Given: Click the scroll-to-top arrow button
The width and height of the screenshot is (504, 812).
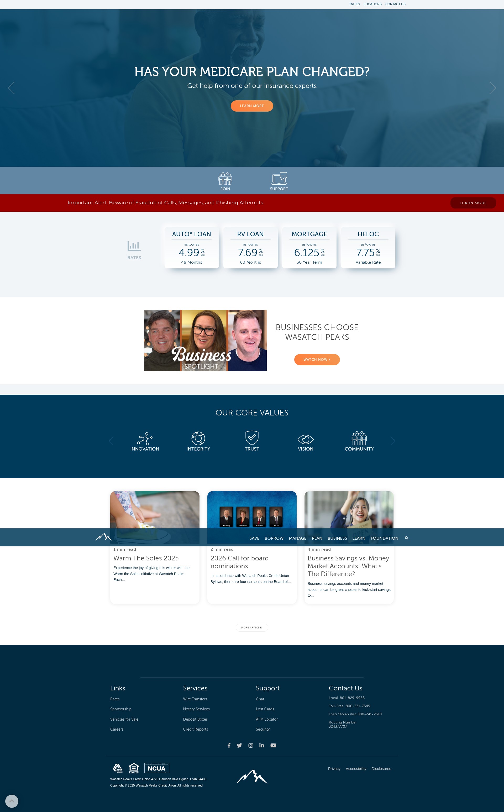Looking at the screenshot, I should click(12, 801).
